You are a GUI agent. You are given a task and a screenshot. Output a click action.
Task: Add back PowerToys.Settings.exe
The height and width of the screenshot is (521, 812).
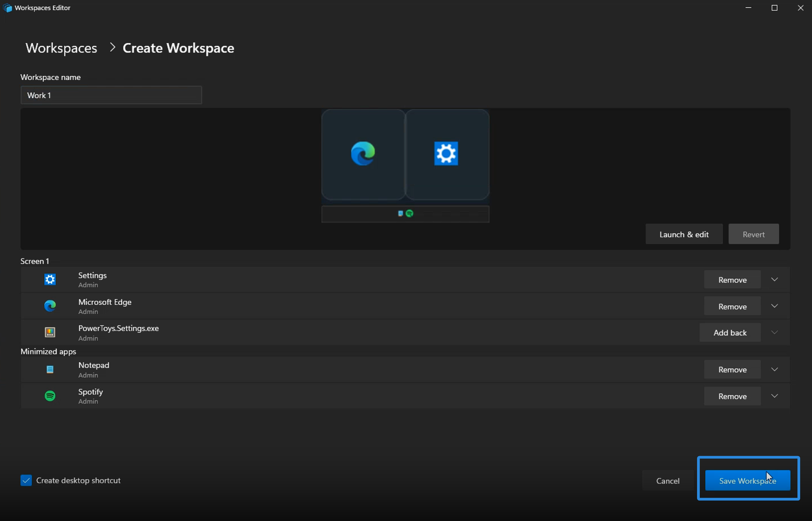(x=730, y=332)
